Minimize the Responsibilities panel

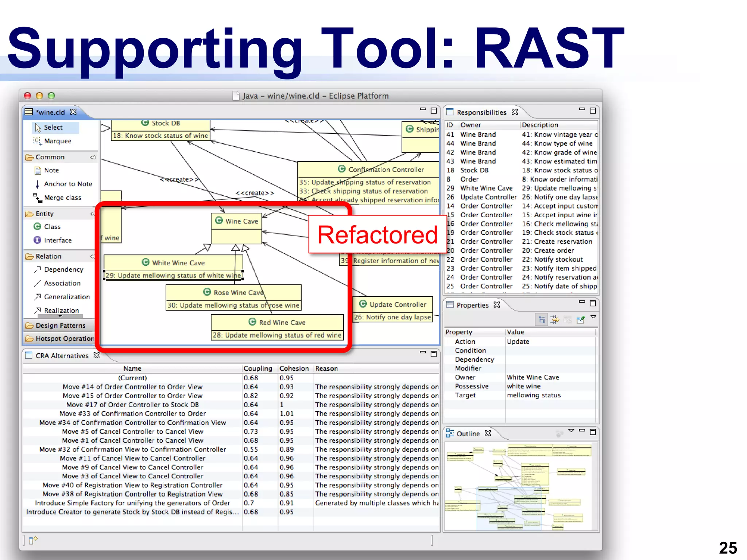click(582, 109)
